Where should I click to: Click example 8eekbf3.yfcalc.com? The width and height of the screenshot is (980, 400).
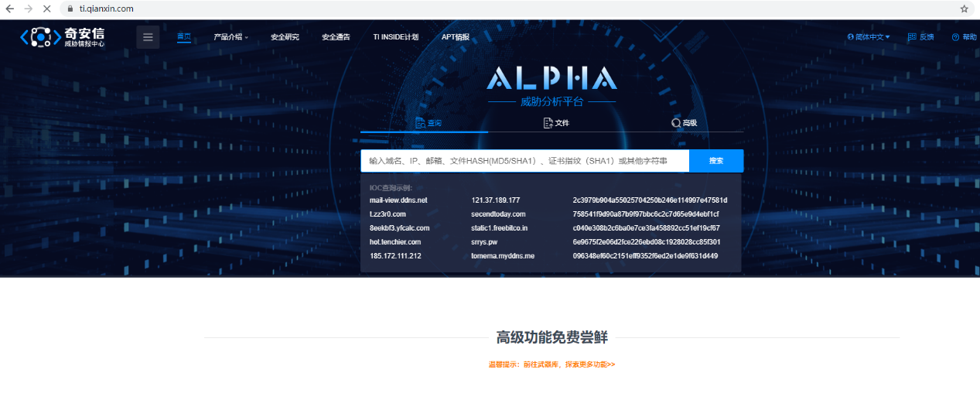(x=399, y=228)
